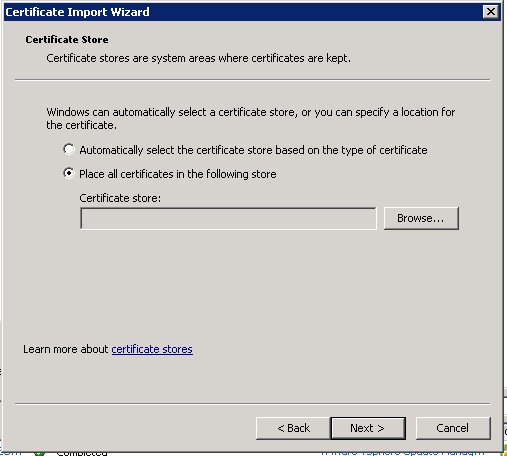
Task: Click the 'Place all certificates in the following store' label
Action: 178,174
